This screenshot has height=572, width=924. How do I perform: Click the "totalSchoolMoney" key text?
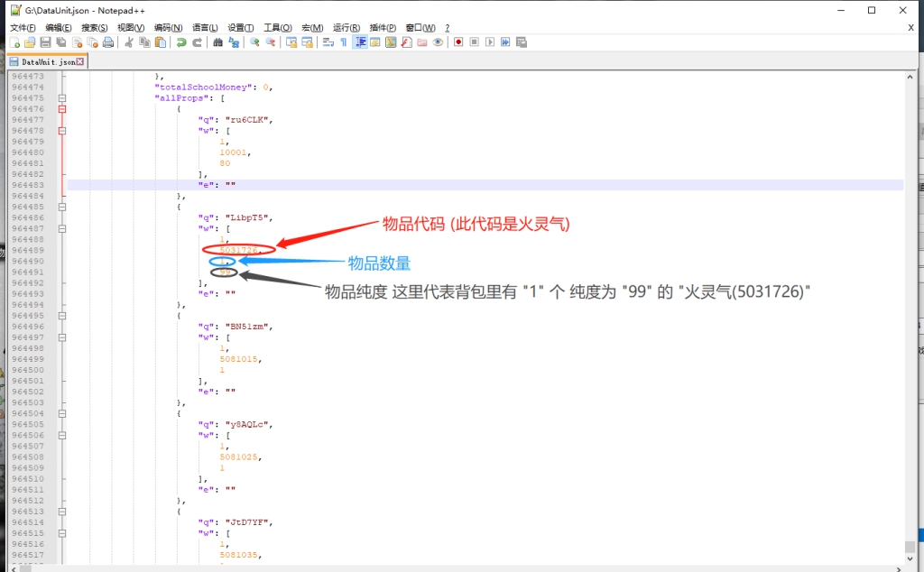(x=204, y=88)
